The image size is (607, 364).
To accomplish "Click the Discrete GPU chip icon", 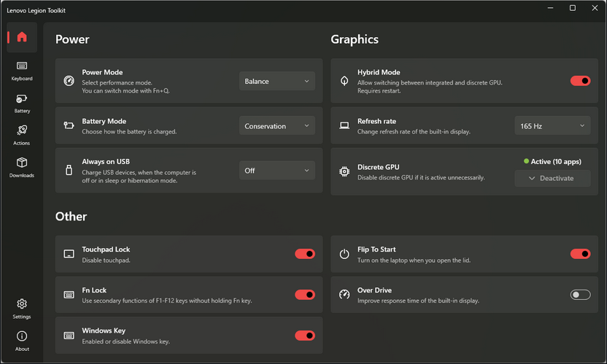I will pyautogui.click(x=344, y=171).
